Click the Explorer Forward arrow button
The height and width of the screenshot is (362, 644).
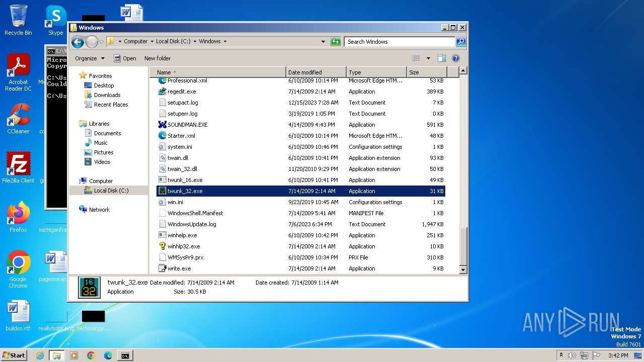point(92,42)
